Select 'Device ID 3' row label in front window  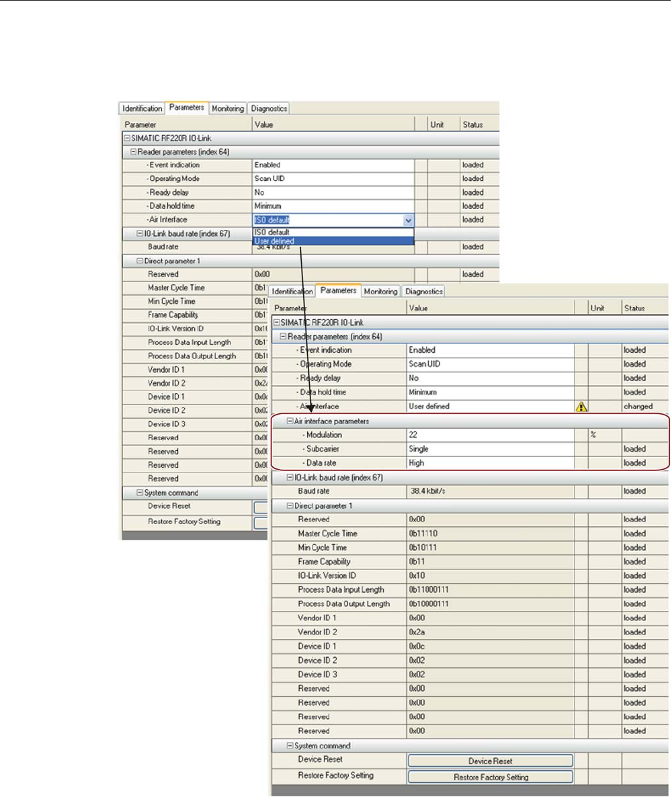(317, 675)
